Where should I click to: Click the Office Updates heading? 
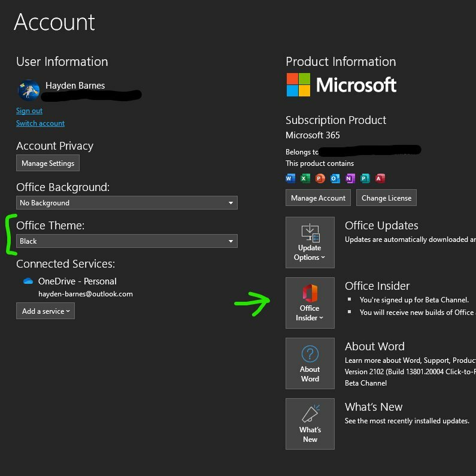pos(381,226)
